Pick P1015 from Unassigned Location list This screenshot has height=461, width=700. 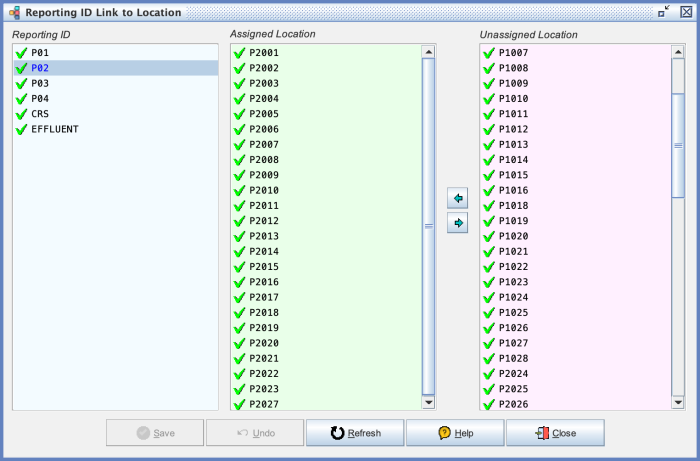513,175
